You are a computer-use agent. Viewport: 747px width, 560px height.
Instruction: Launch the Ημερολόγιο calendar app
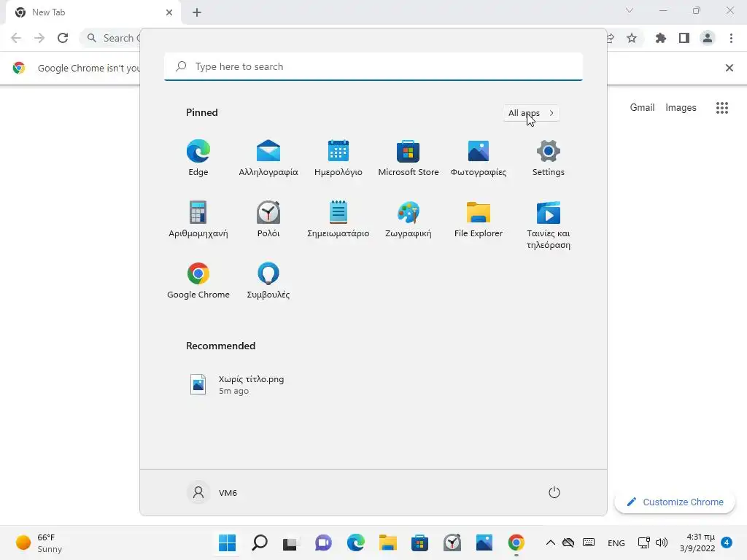[x=338, y=158]
